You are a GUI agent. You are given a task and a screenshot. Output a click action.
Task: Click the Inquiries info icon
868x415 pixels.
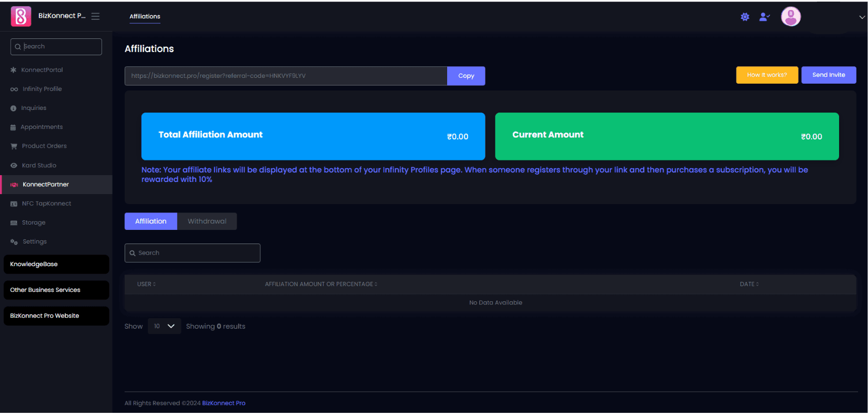pos(14,108)
